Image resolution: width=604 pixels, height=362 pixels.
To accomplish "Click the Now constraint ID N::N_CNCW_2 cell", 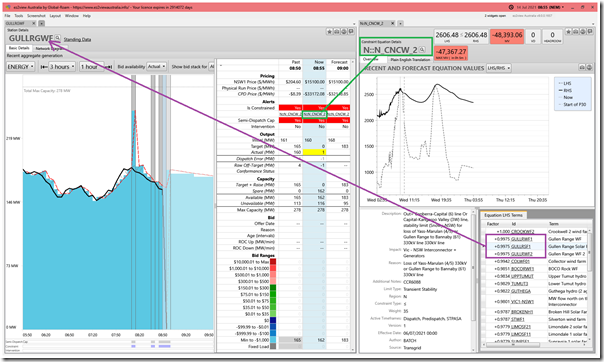I will pyautogui.click(x=314, y=114).
